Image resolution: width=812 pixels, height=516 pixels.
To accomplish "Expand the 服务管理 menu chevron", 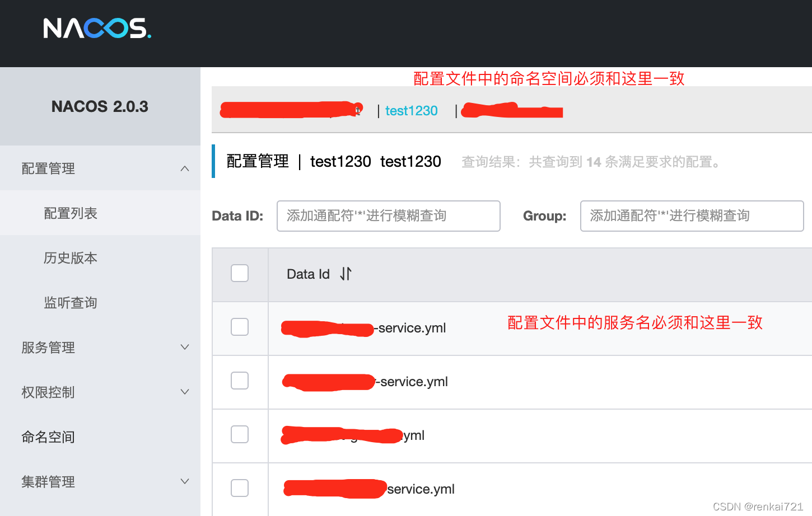I will click(185, 347).
